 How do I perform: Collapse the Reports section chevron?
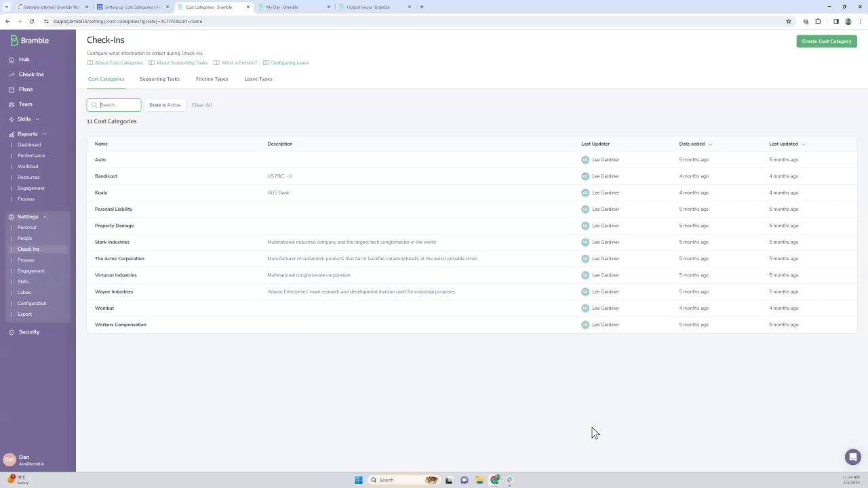(x=44, y=134)
